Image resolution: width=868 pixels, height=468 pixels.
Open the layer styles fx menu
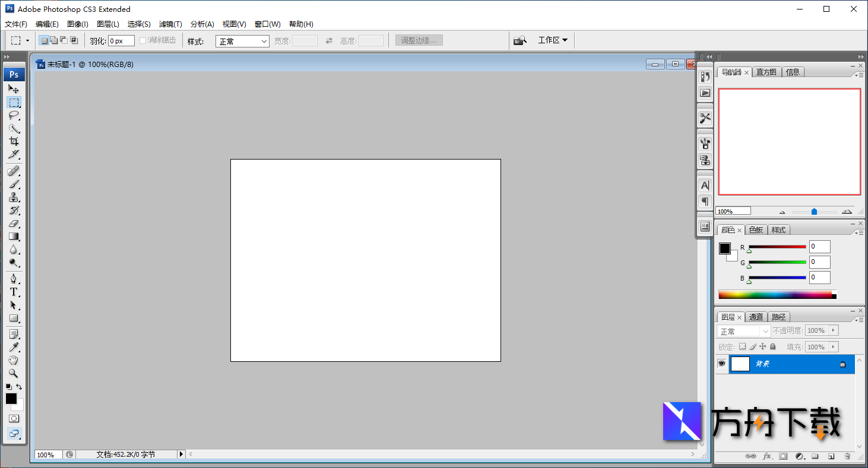pos(766,457)
